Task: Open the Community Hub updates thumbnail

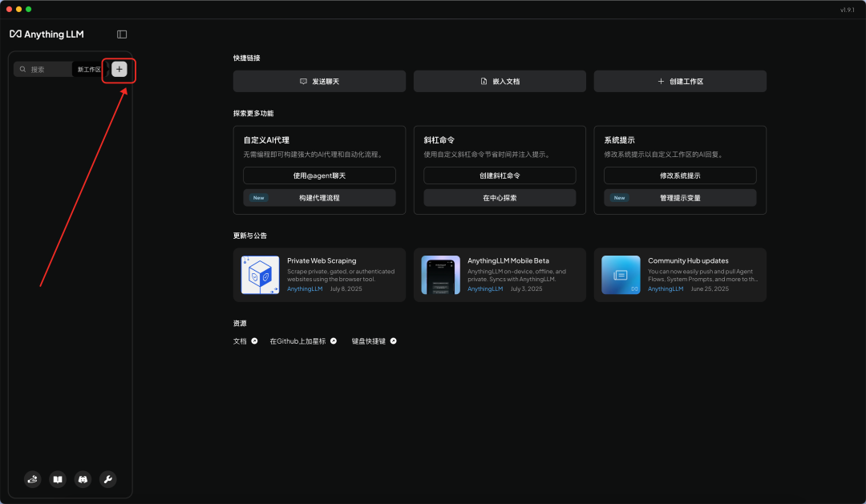Action: [621, 275]
